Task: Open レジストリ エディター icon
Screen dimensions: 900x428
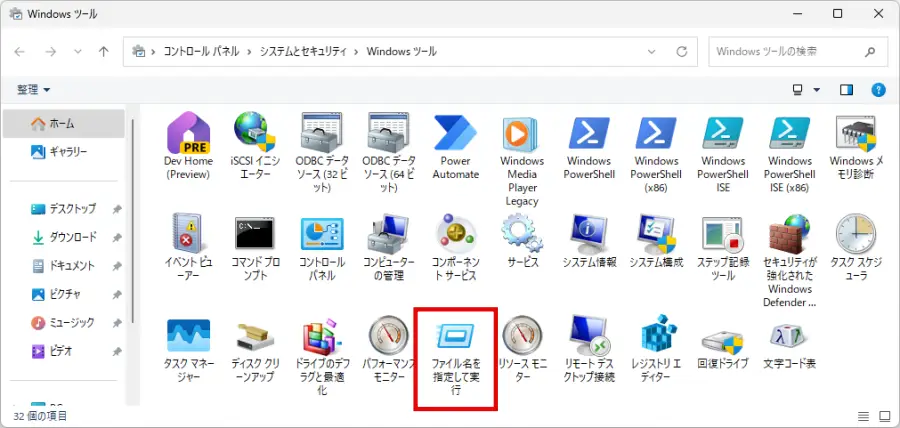Action: [659, 334]
